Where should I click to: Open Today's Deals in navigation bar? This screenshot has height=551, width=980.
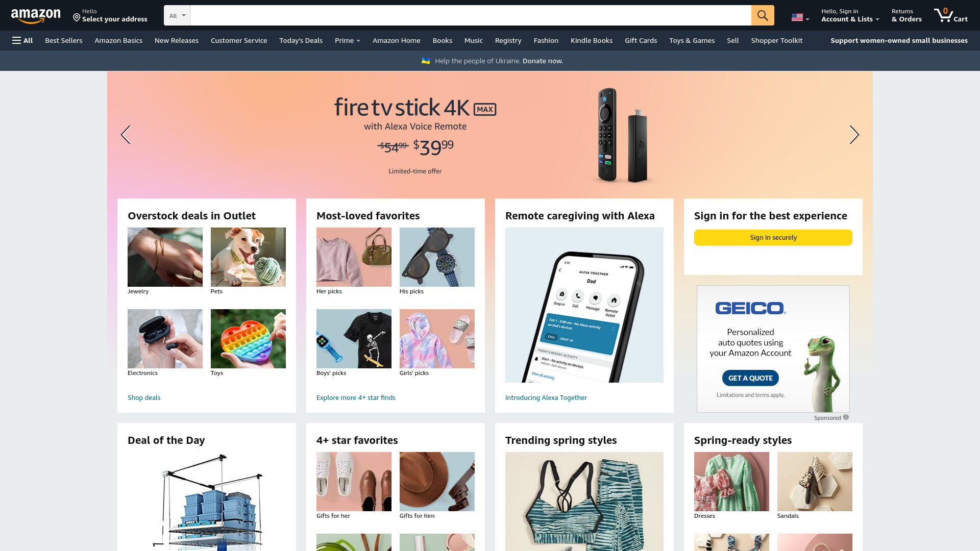tap(301, 40)
